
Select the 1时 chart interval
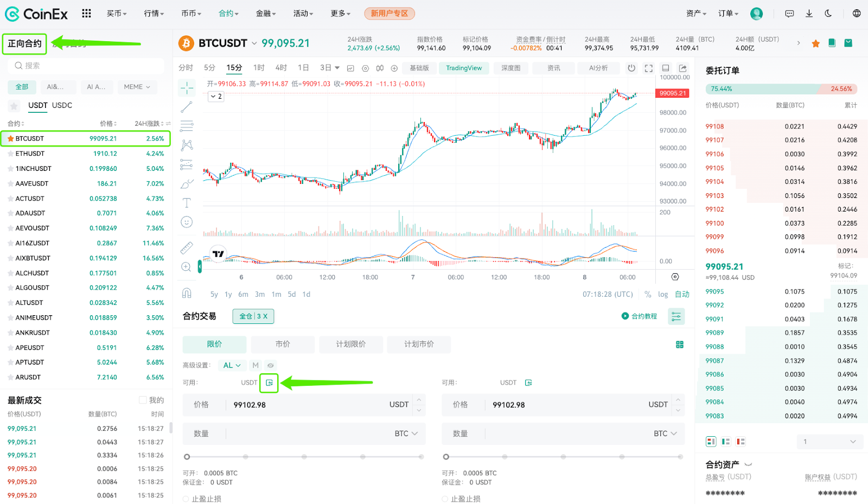click(259, 68)
